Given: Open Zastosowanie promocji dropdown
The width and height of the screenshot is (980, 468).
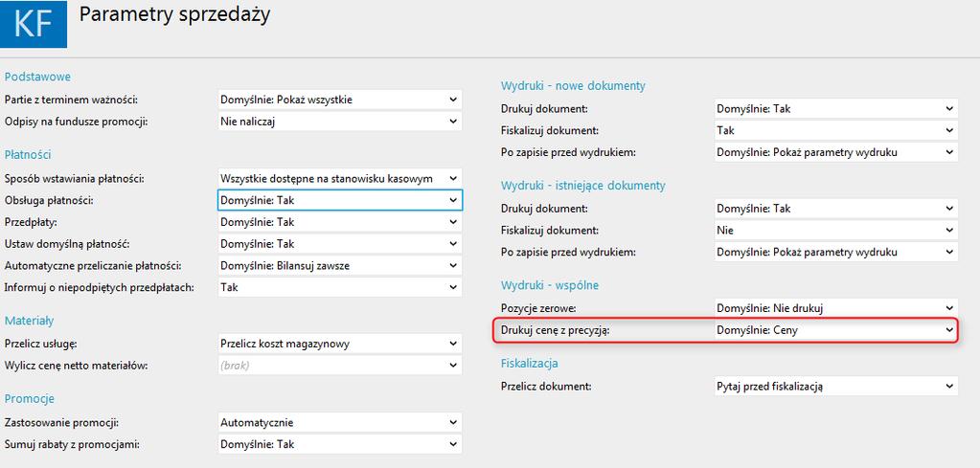Looking at the screenshot, I should click(x=340, y=422).
